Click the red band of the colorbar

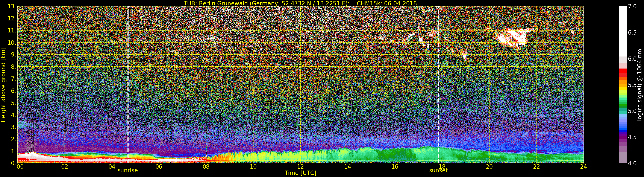pos(623,72)
